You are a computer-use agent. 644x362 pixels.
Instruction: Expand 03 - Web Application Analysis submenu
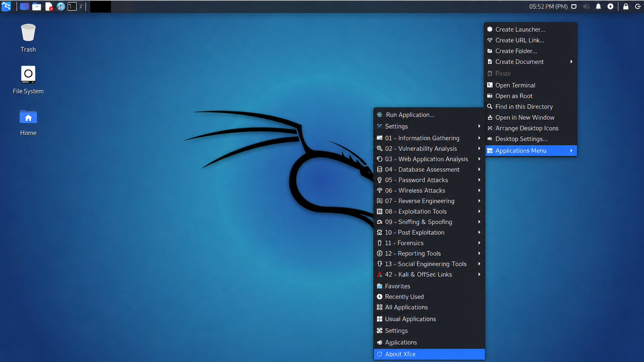coord(429,159)
